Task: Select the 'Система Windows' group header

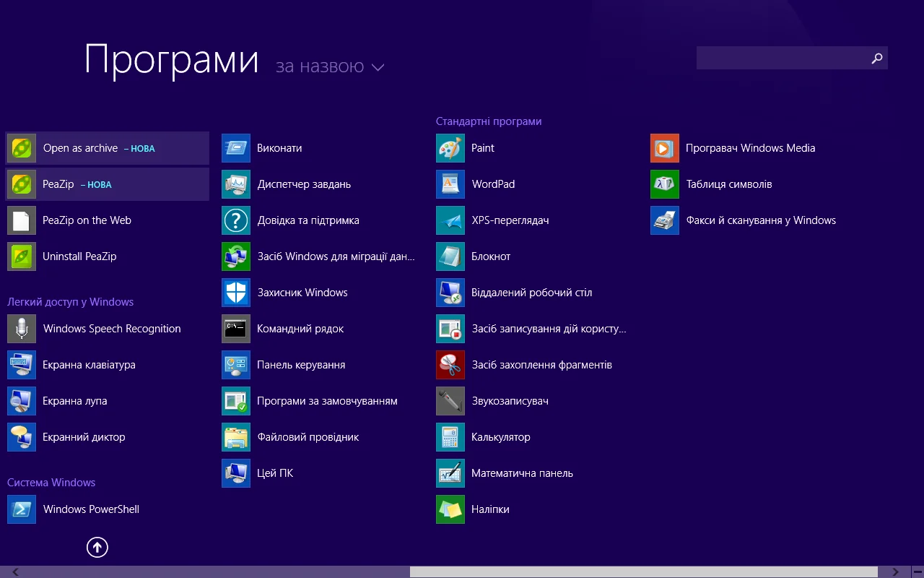Action: click(51, 483)
